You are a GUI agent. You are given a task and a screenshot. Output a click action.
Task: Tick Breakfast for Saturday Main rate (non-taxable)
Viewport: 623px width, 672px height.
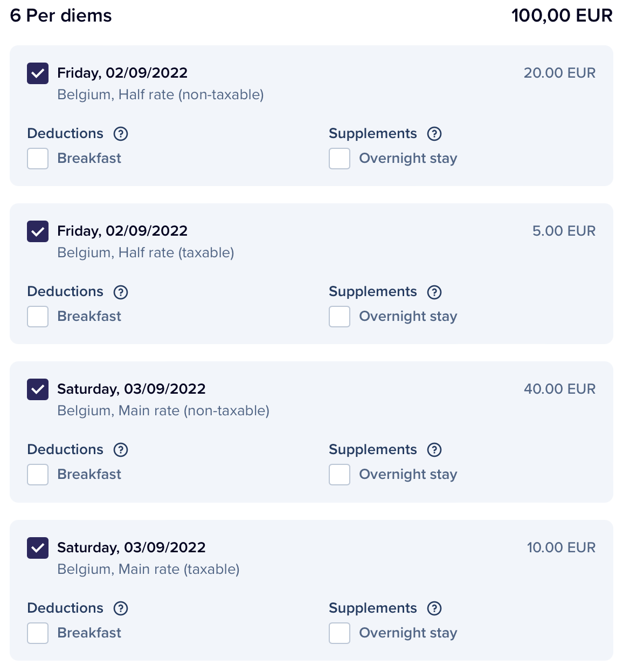[x=38, y=475]
